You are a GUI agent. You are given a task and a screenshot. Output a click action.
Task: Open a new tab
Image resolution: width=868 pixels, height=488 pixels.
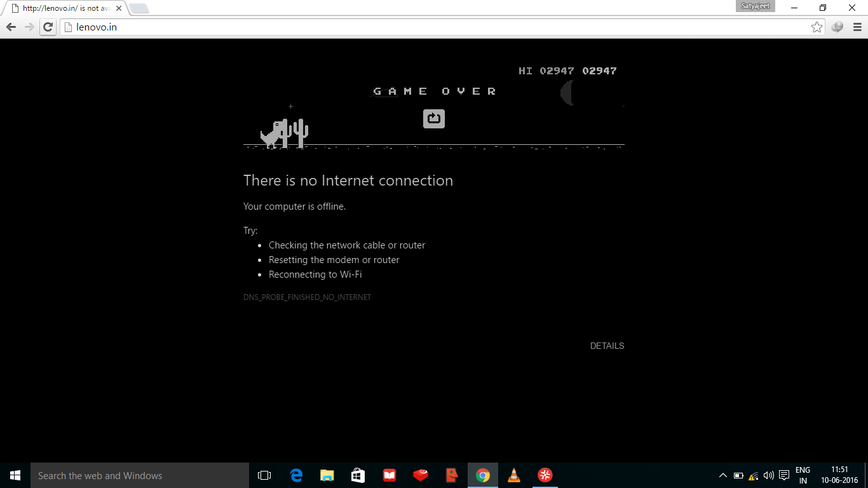(139, 8)
